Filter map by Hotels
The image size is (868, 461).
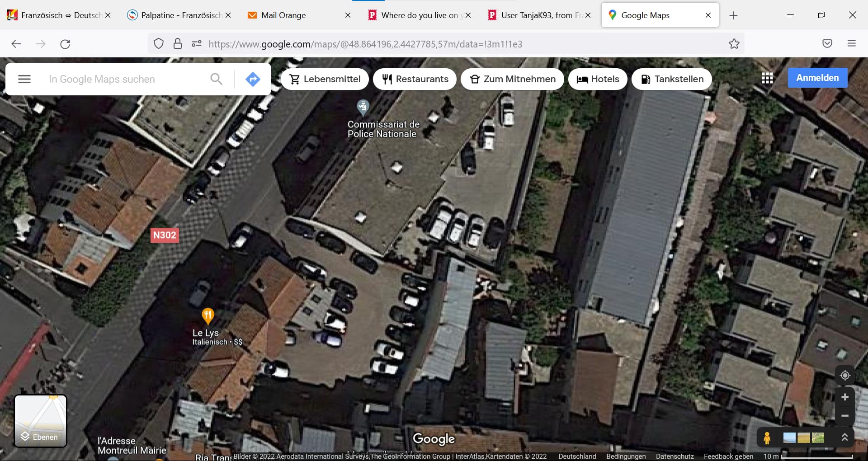(598, 79)
